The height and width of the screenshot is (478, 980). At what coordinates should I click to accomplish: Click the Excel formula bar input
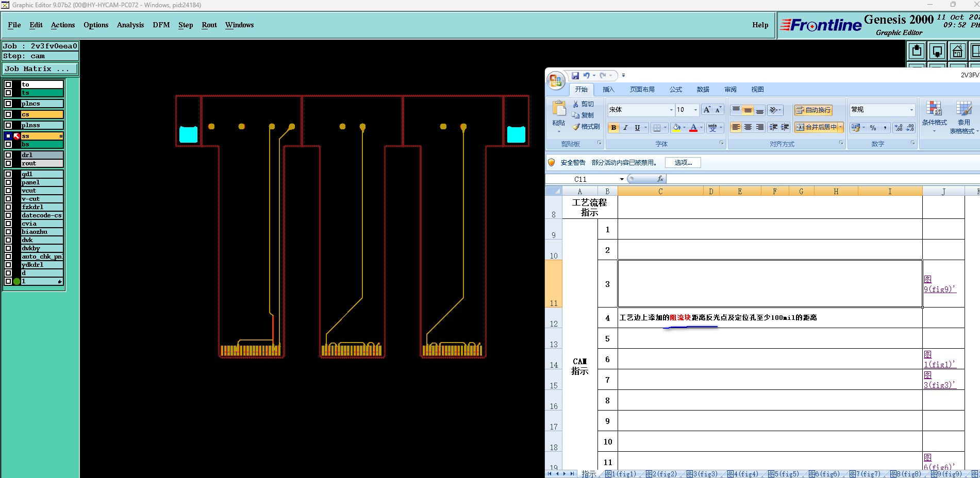823,179
